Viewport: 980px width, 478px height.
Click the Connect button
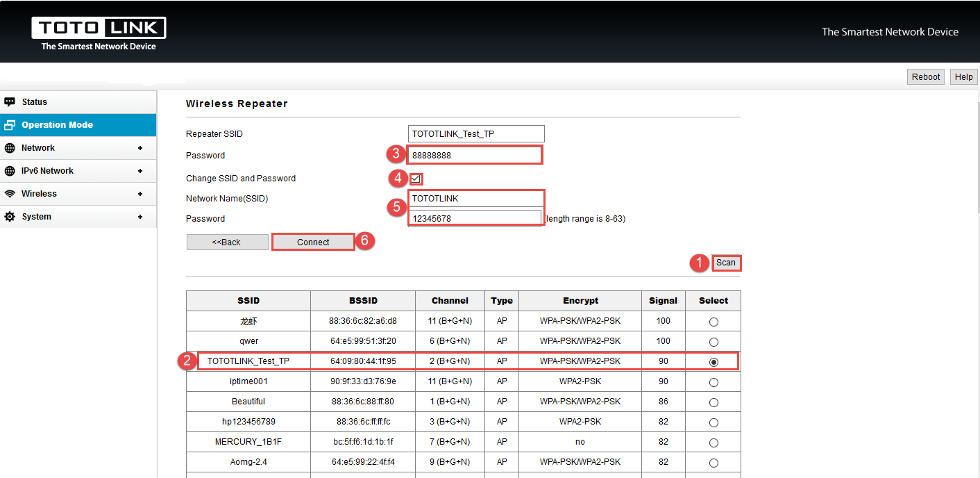[x=313, y=242]
